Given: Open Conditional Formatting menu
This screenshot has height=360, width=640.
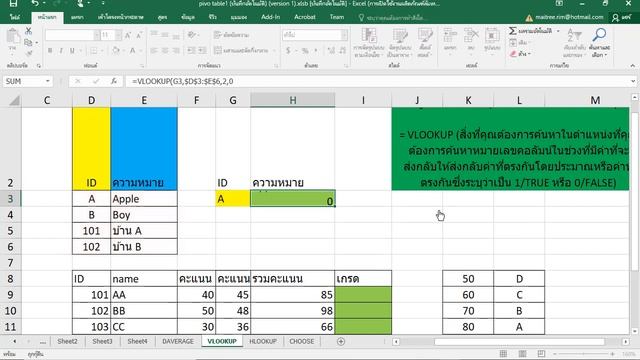Looking at the screenshot, I should click(369, 42).
